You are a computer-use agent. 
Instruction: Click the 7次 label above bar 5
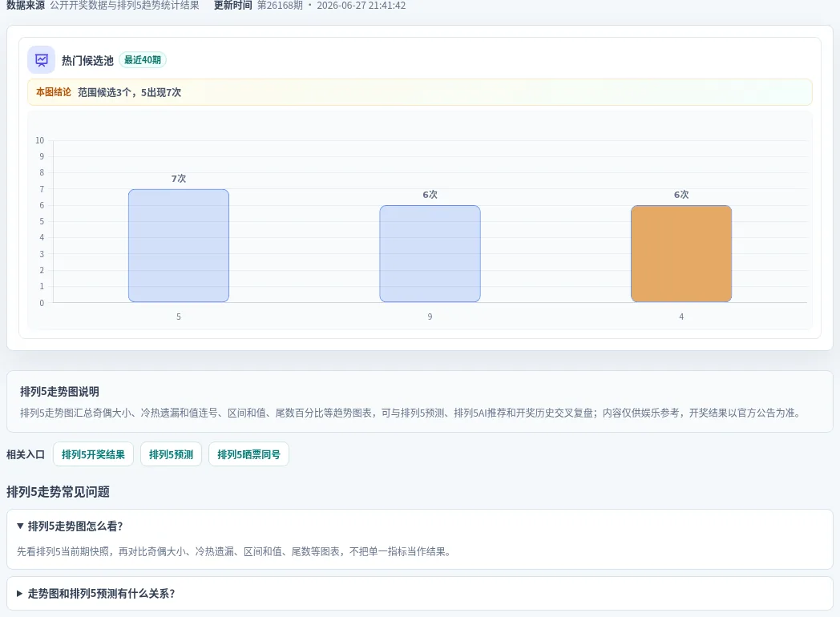point(179,179)
